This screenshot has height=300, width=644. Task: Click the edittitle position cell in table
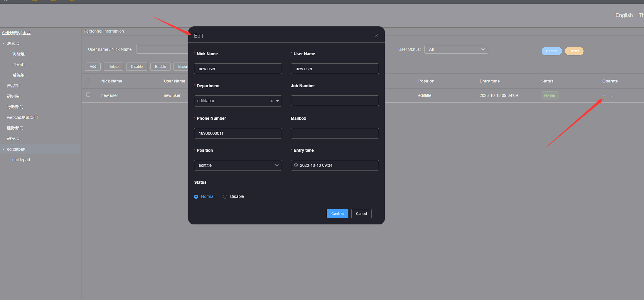(425, 95)
